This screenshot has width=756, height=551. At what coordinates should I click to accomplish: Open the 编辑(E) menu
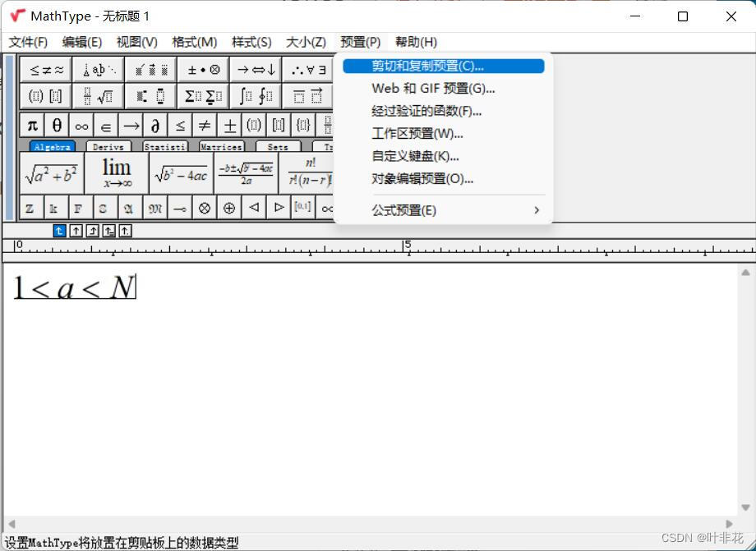82,43
